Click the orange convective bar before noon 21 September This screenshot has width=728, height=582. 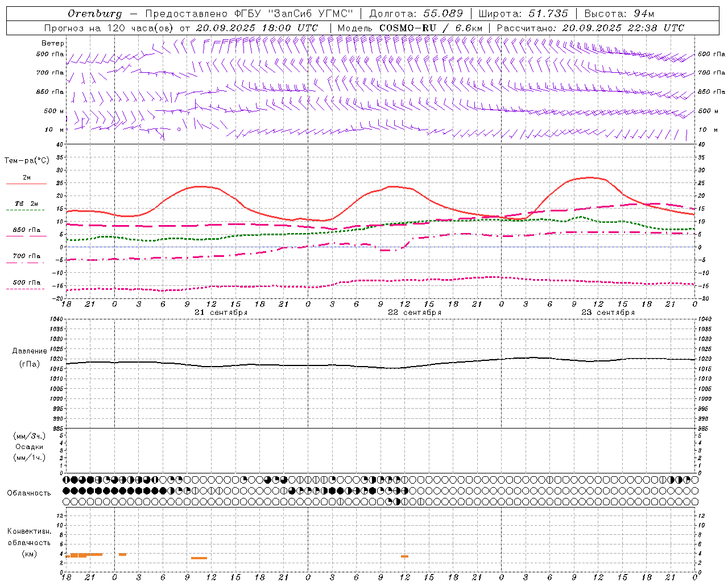click(x=199, y=558)
